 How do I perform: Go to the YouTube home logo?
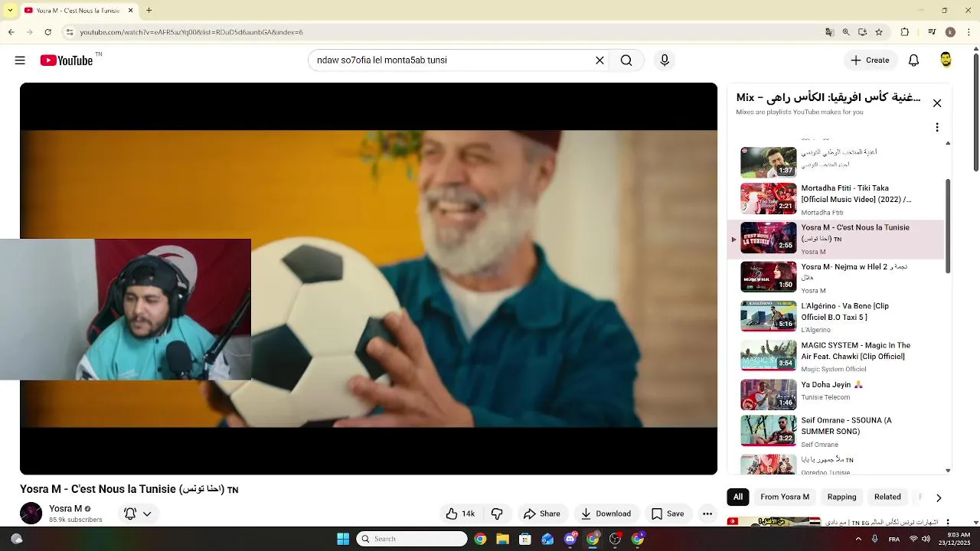(67, 60)
